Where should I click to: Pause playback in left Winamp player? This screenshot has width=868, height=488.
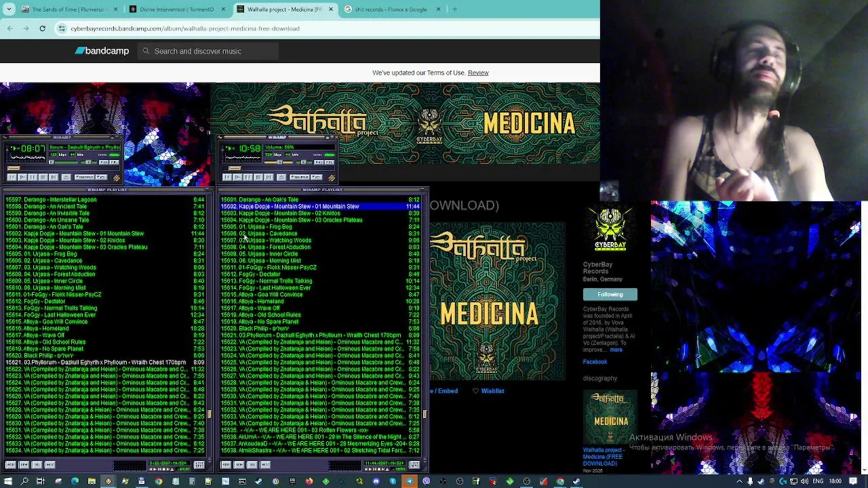coord(33,177)
